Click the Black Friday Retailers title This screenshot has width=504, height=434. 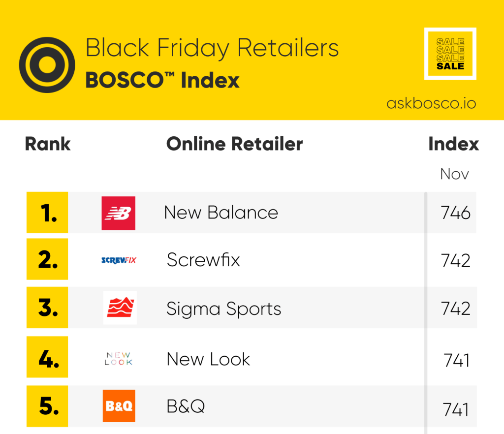(212, 48)
